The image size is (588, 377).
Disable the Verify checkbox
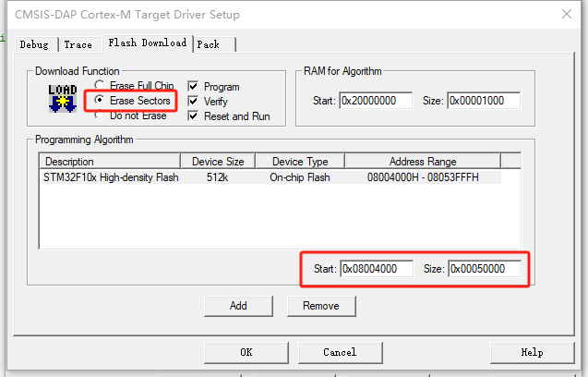(x=193, y=102)
